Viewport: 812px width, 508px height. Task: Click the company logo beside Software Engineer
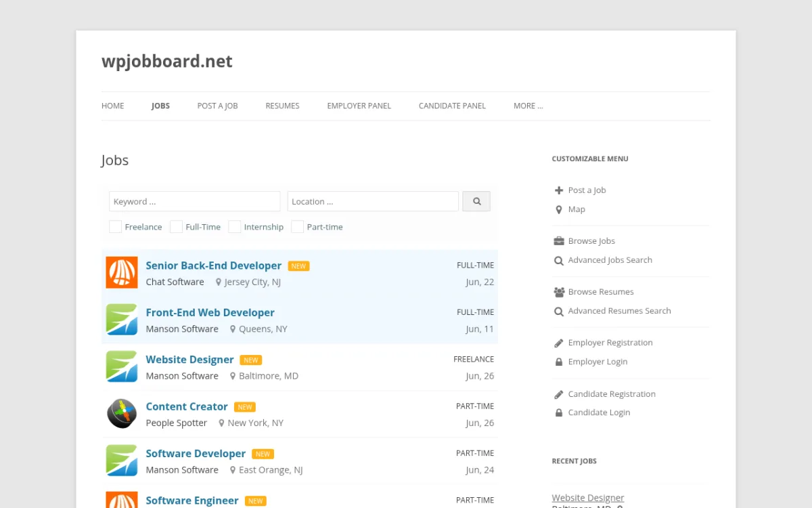click(122, 500)
